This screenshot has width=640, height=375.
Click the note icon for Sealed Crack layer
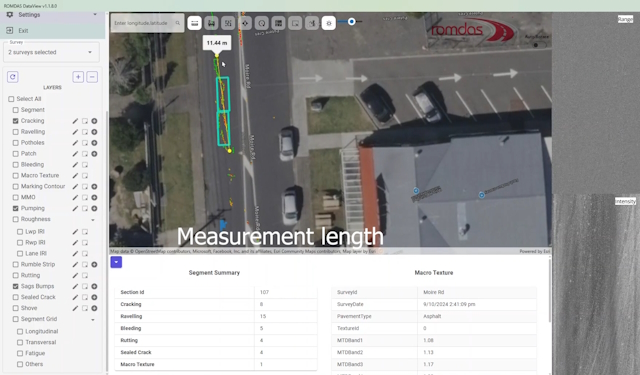click(85, 297)
